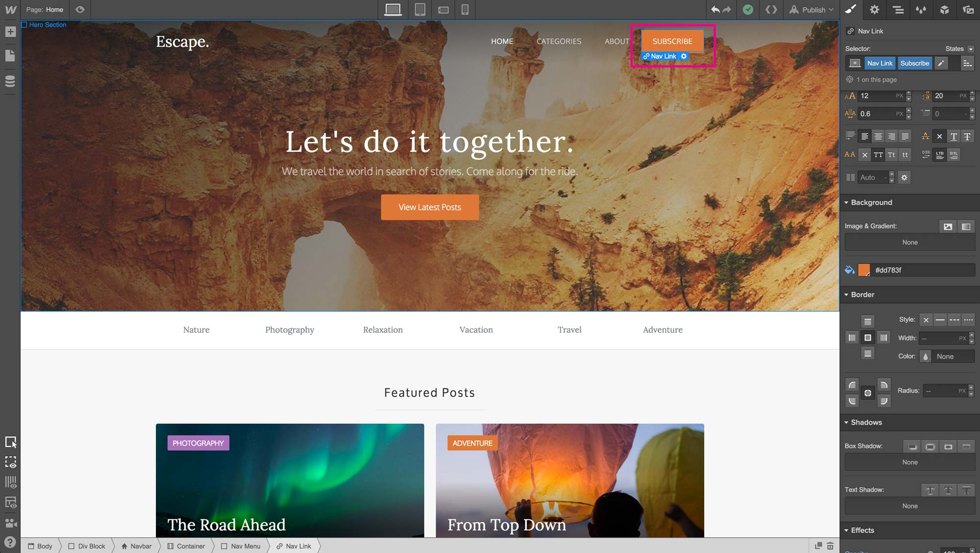Undo the last change

point(715,9)
